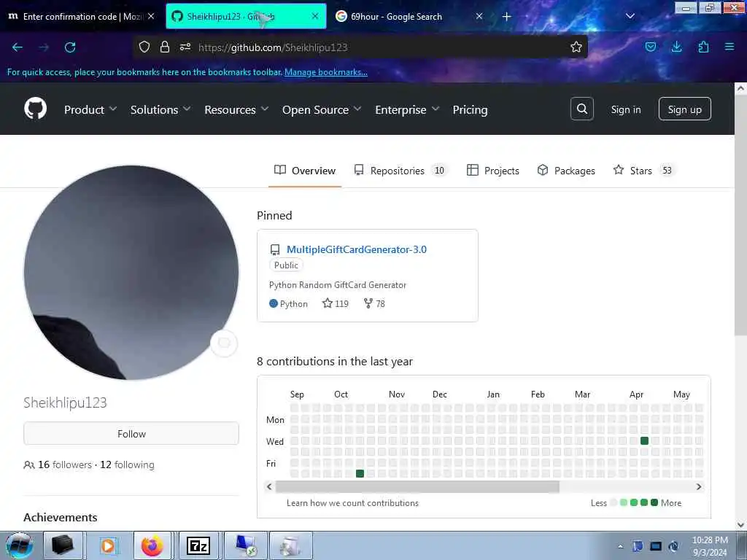747x560 pixels.
Task: Click the contribution graph right scroll arrow
Action: point(698,486)
